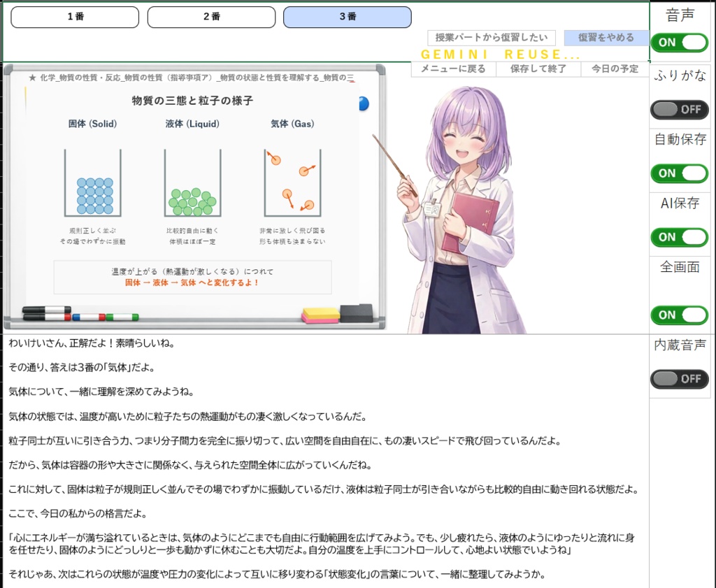Toggle the 自動保存 switch
This screenshot has height=588, width=716.
[680, 173]
